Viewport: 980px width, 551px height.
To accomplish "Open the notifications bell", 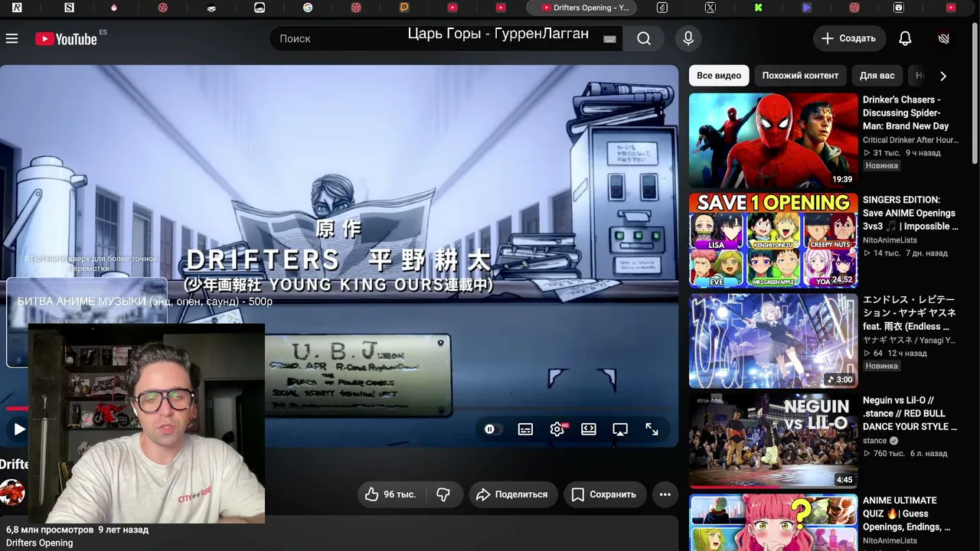I will [x=905, y=38].
